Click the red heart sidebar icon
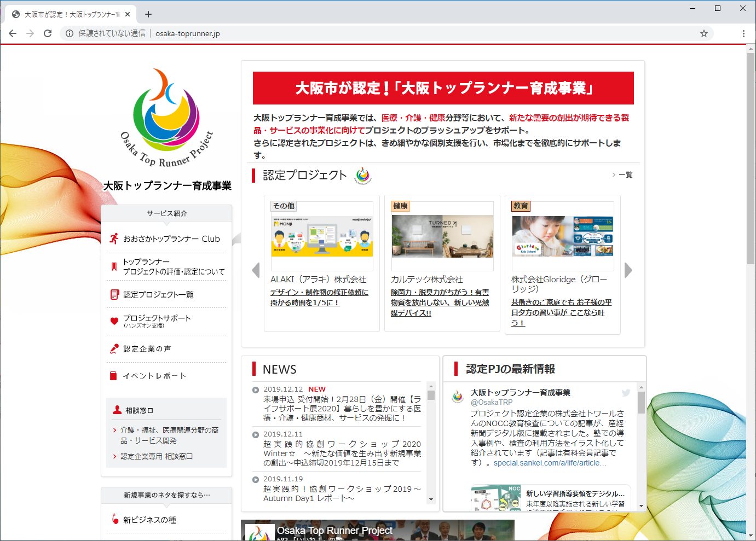The height and width of the screenshot is (541, 756). [114, 321]
